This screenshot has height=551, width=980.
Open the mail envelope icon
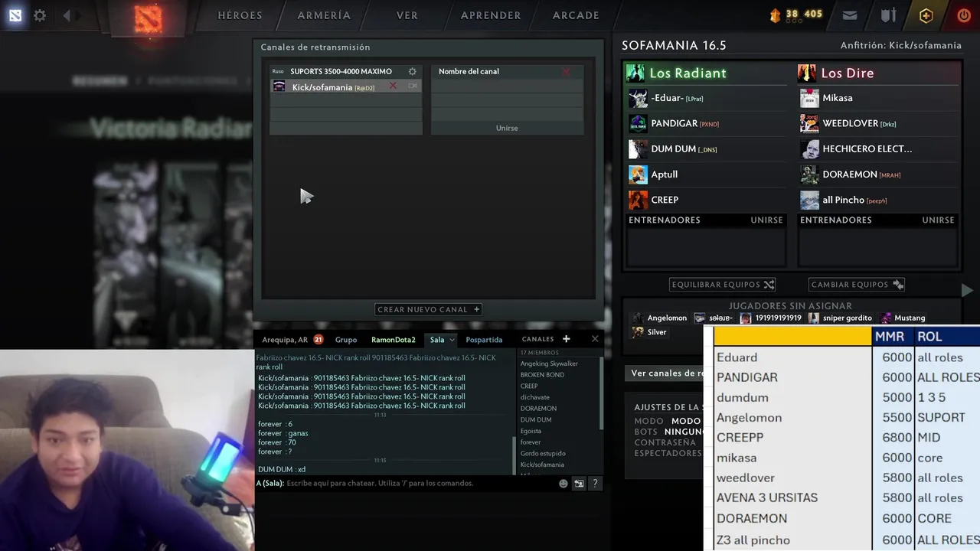point(850,15)
